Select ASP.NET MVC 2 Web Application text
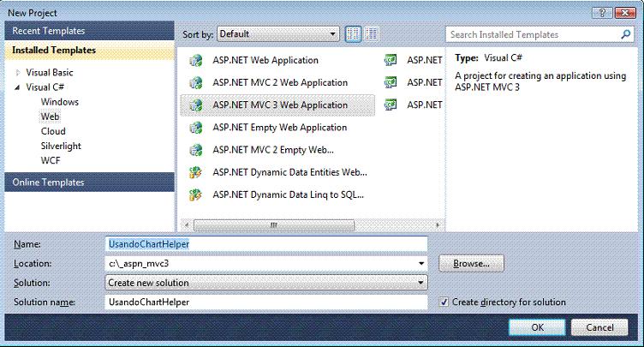The image size is (644, 347). click(280, 82)
